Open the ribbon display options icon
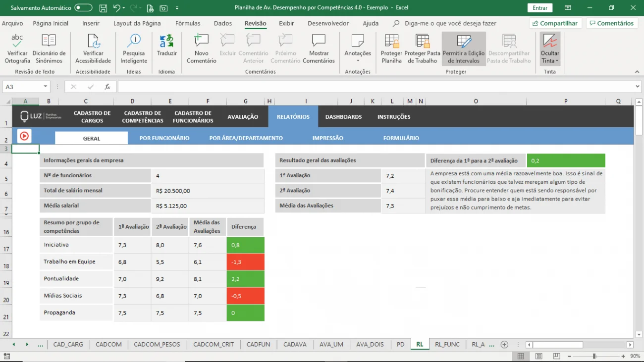 567,8
